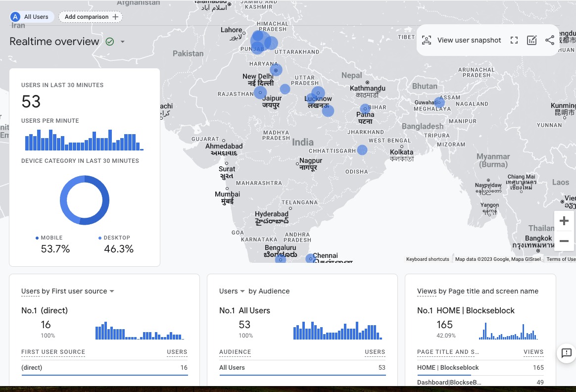Click the Add comparison button

click(91, 17)
